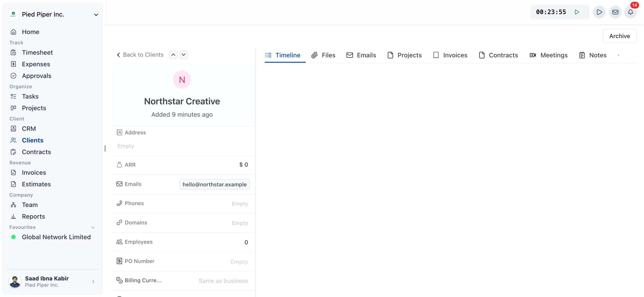Viewport: 644px width, 297px height.
Task: Collapse the Favourites section chevron
Action: click(x=93, y=227)
